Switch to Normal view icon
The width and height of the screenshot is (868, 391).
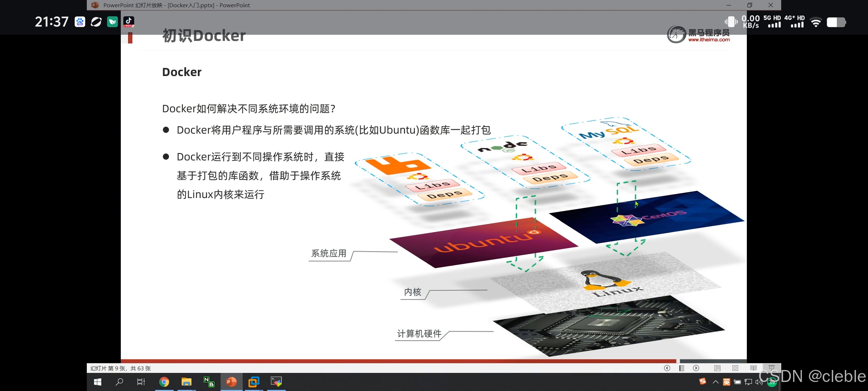pos(717,368)
